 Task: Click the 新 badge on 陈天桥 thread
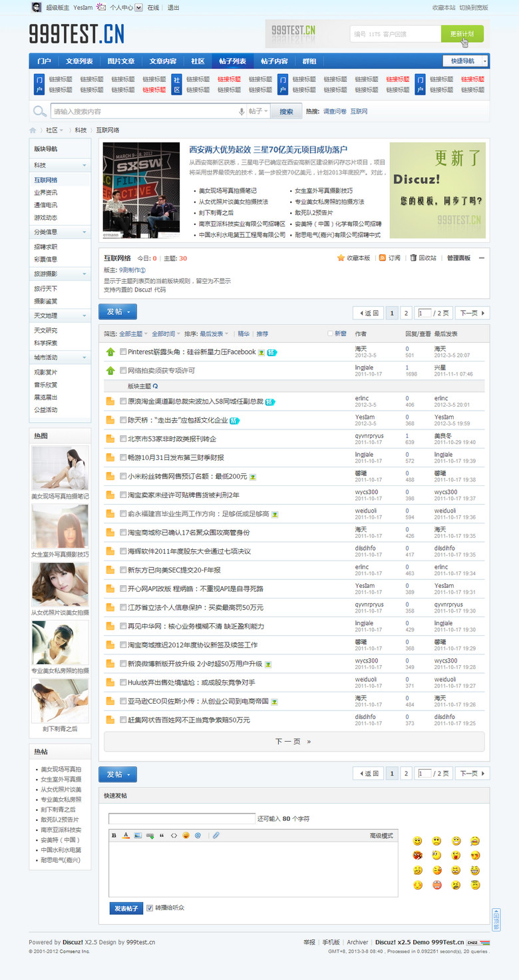pos(234,420)
